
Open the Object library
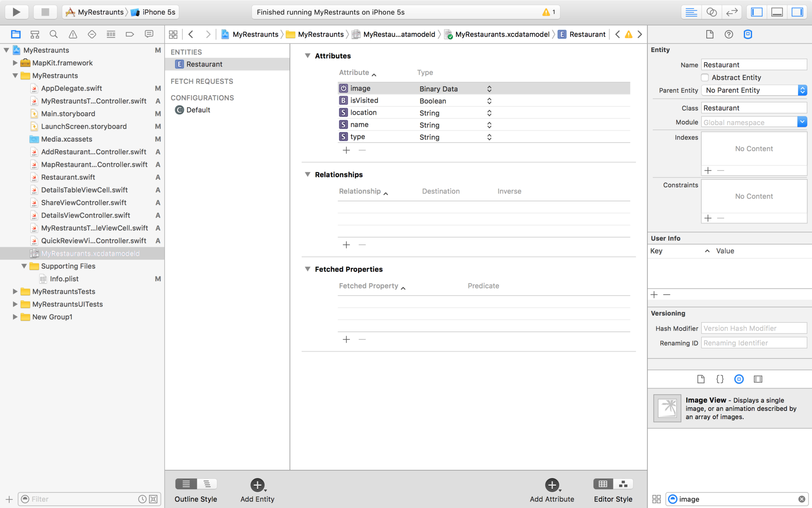coord(739,379)
